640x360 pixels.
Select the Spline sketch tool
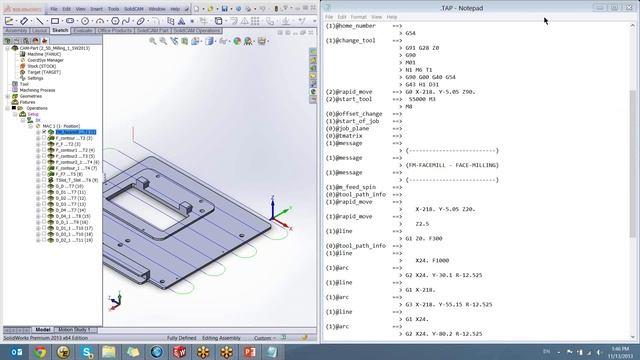126,21
